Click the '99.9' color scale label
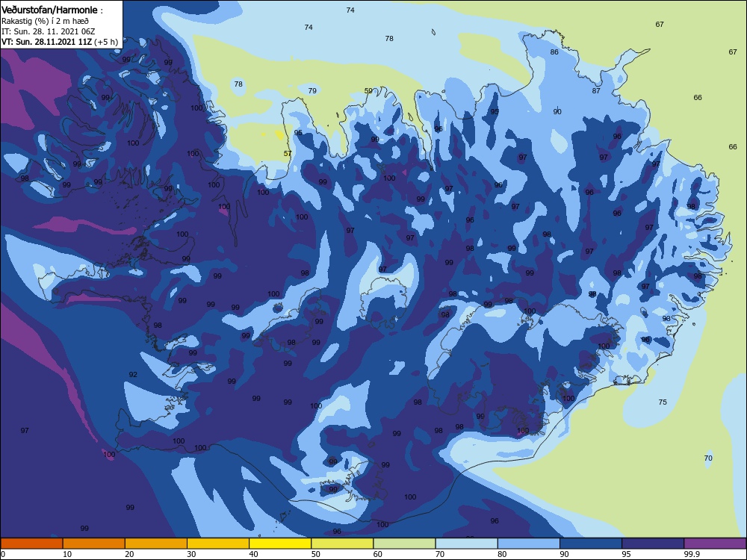This screenshot has width=747, height=560. [692, 554]
